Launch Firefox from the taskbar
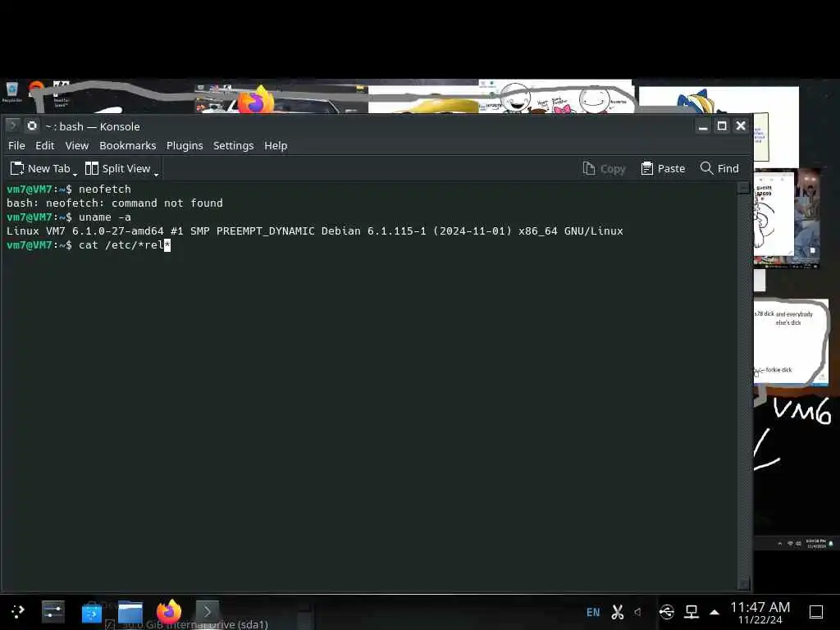840x630 pixels. tap(169, 611)
